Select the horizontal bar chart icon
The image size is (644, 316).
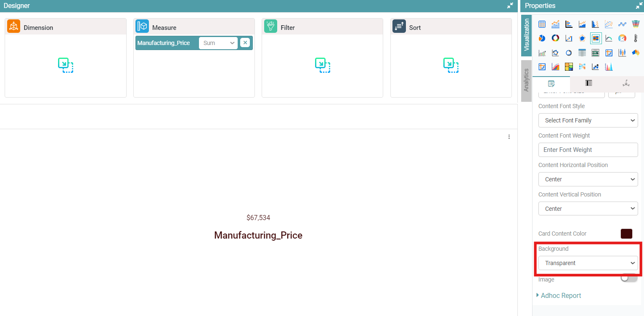point(569,24)
